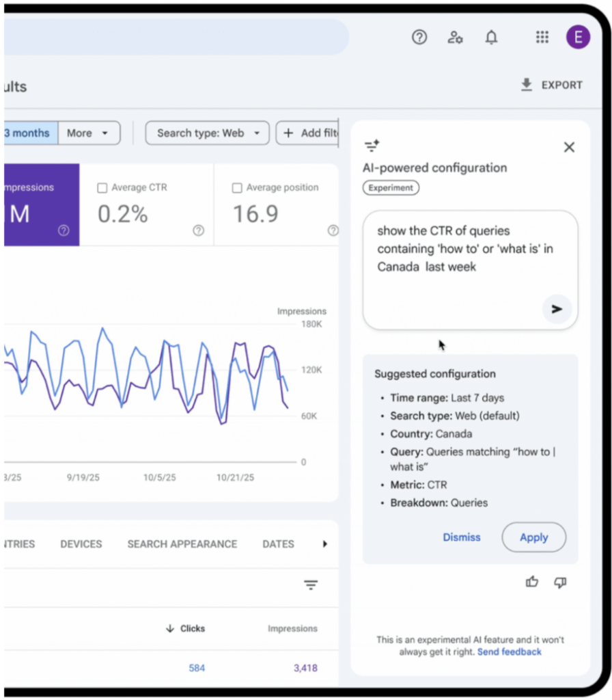Give thumbs up feedback on suggestion
Screen dimensions: 612x700
(532, 582)
